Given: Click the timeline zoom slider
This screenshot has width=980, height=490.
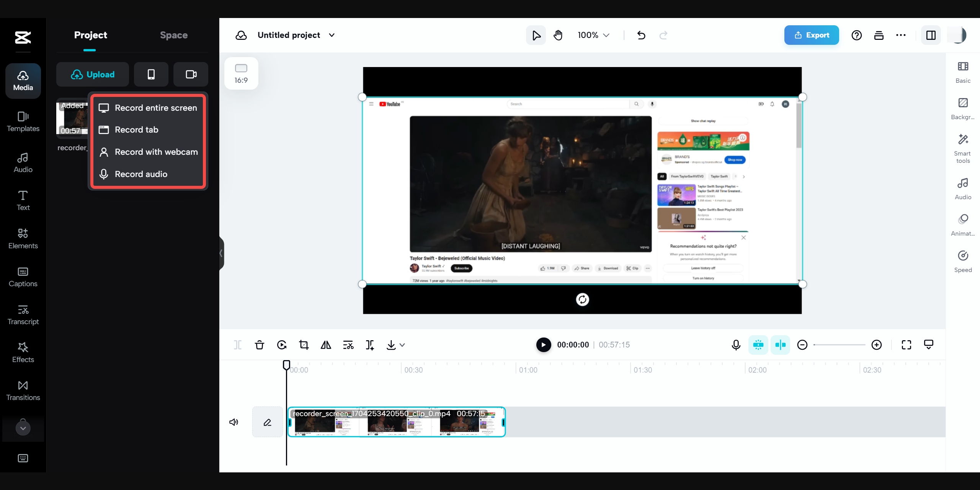Looking at the screenshot, I should (839, 345).
